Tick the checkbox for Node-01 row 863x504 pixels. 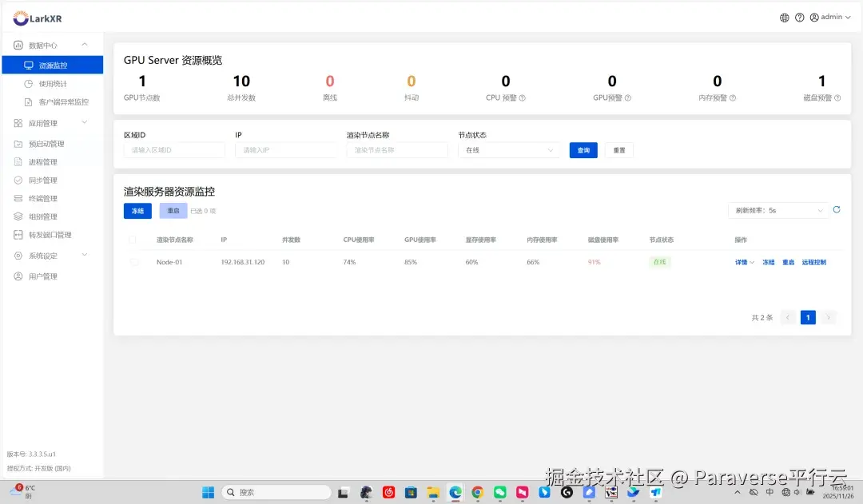(133, 263)
